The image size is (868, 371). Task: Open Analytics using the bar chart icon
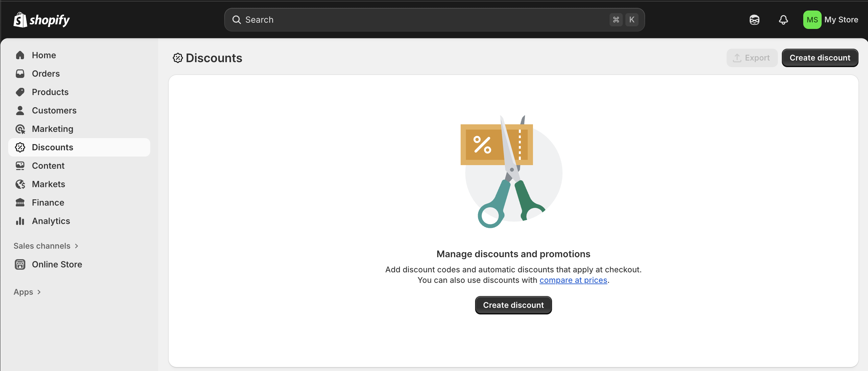coord(20,221)
